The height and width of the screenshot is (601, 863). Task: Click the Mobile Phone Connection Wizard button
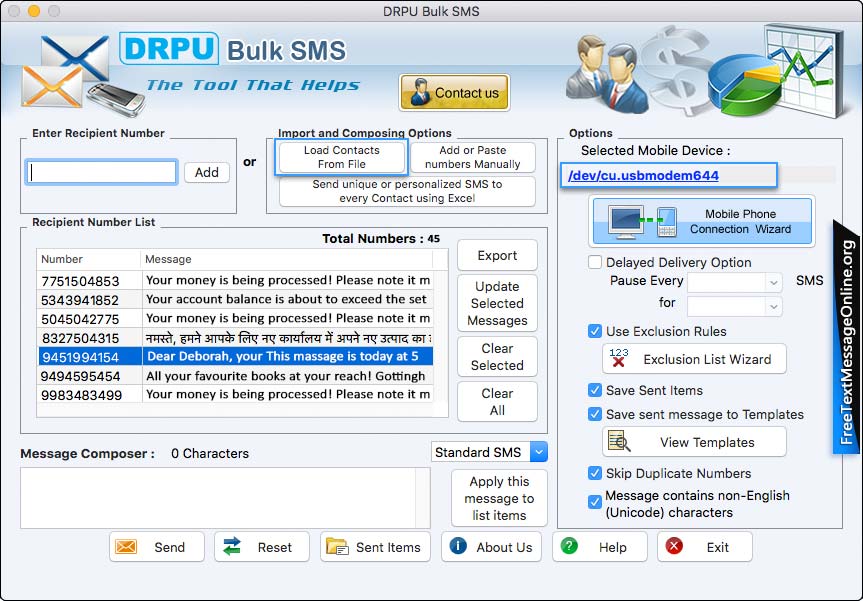pos(702,221)
